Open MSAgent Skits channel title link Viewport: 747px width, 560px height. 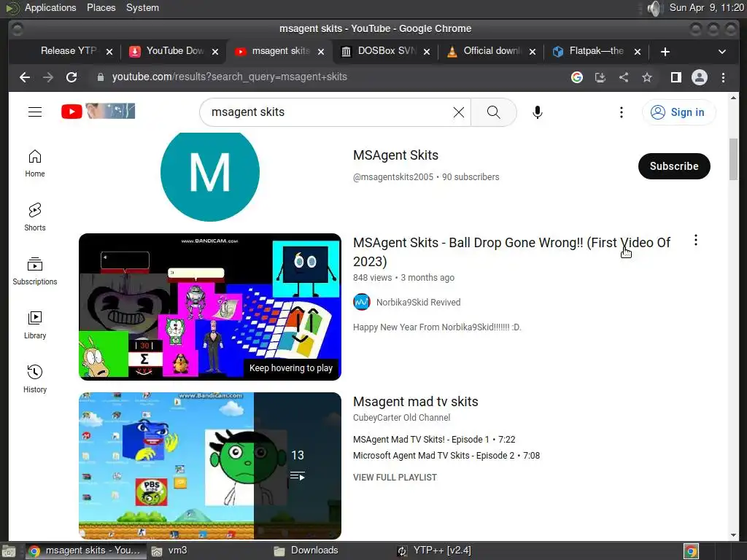click(395, 155)
